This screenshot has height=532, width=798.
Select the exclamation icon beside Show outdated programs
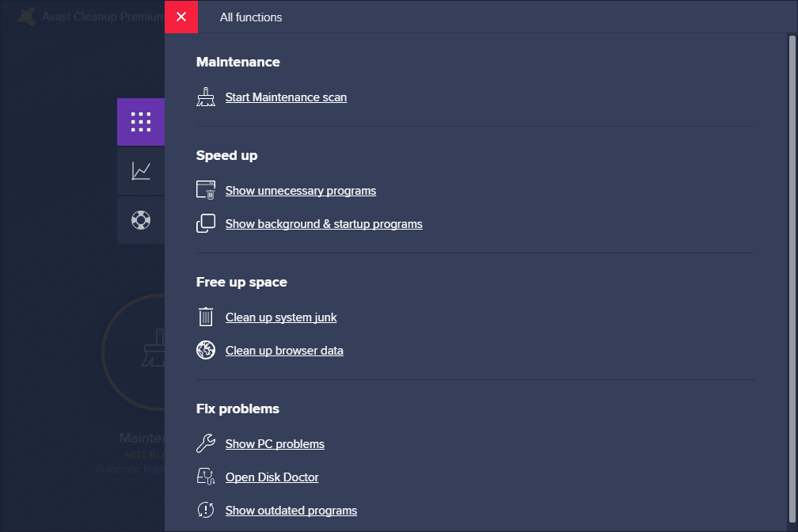pos(206,510)
